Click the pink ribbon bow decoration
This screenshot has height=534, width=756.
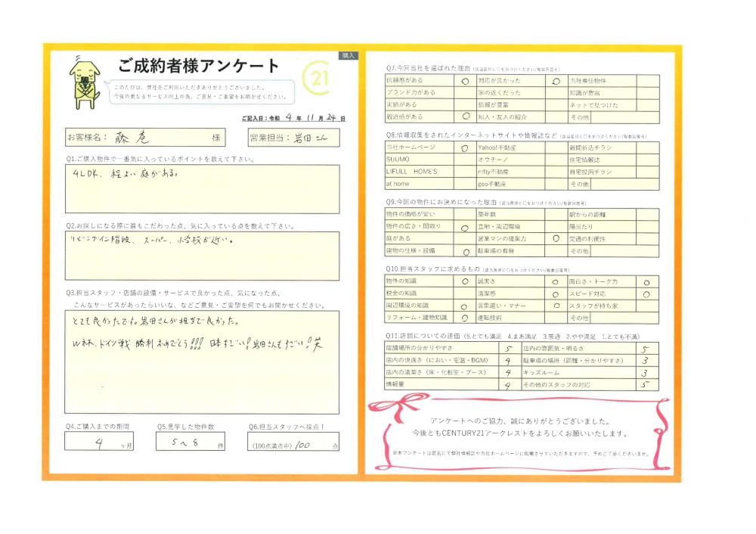point(380,410)
